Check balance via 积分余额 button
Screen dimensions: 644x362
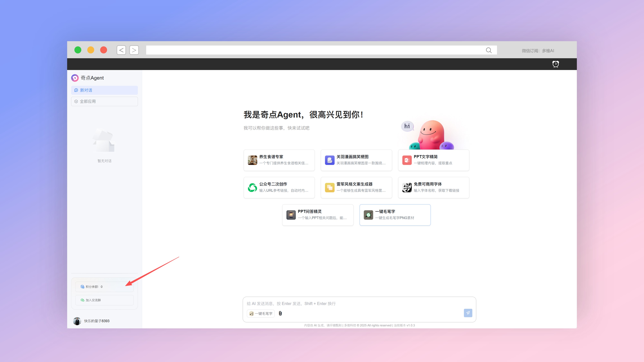tap(104, 287)
